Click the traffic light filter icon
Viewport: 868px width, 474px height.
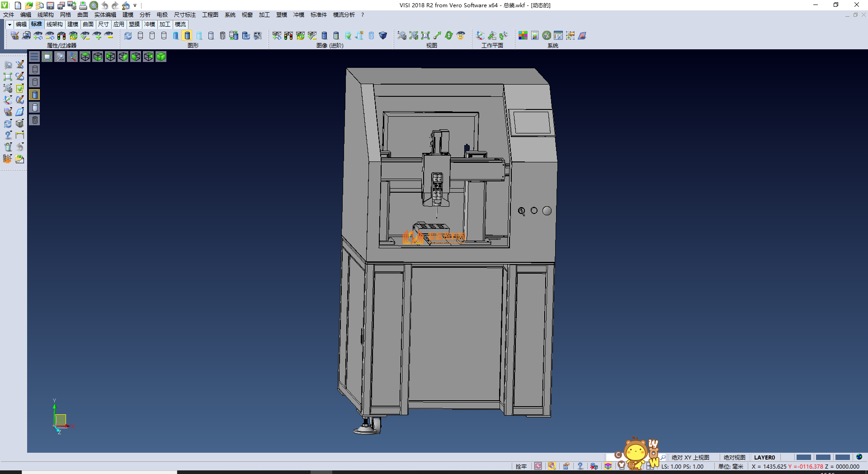61,36
